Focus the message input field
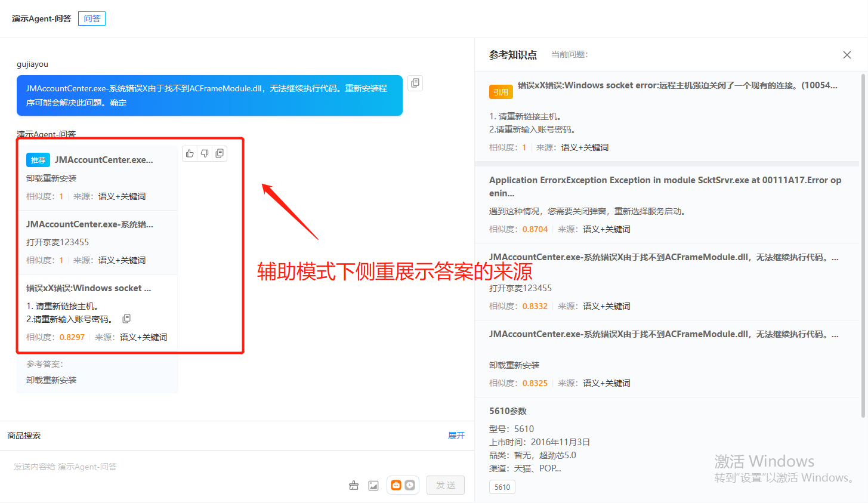The image size is (868, 503). pyautogui.click(x=237, y=467)
